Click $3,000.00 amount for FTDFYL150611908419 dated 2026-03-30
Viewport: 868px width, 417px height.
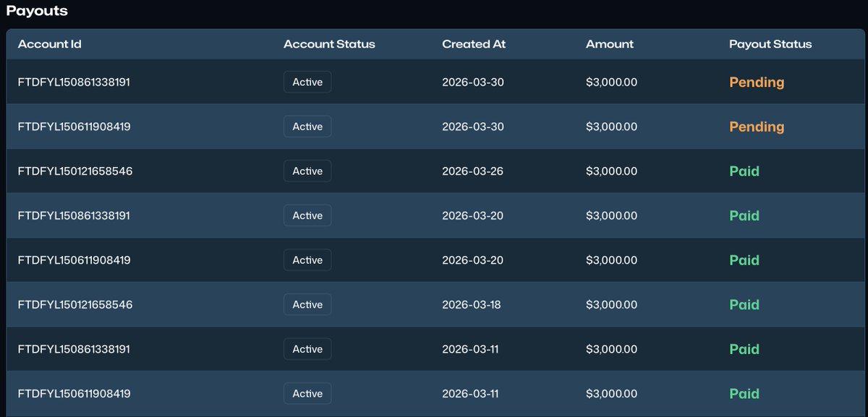(612, 126)
